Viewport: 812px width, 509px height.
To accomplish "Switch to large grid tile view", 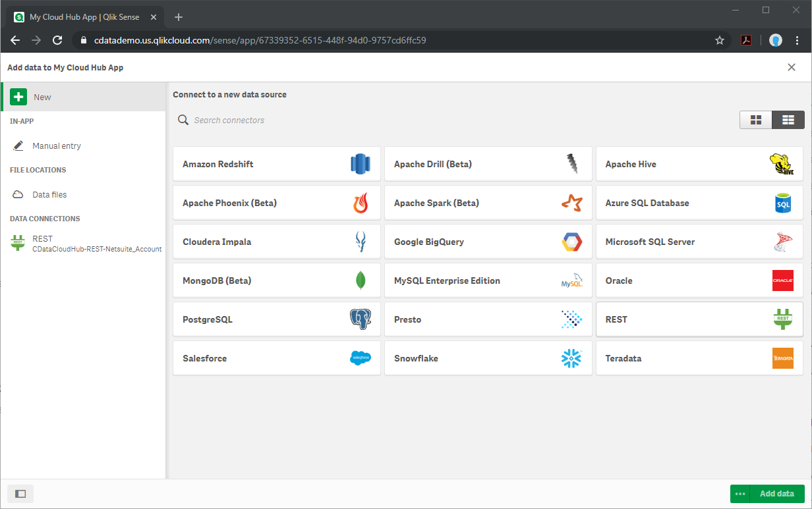I will pyautogui.click(x=756, y=120).
